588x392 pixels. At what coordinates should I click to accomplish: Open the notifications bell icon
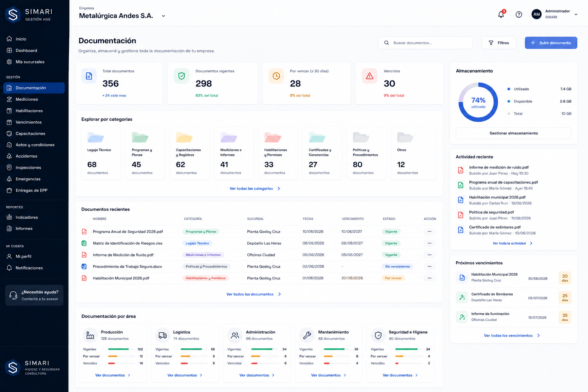(501, 15)
